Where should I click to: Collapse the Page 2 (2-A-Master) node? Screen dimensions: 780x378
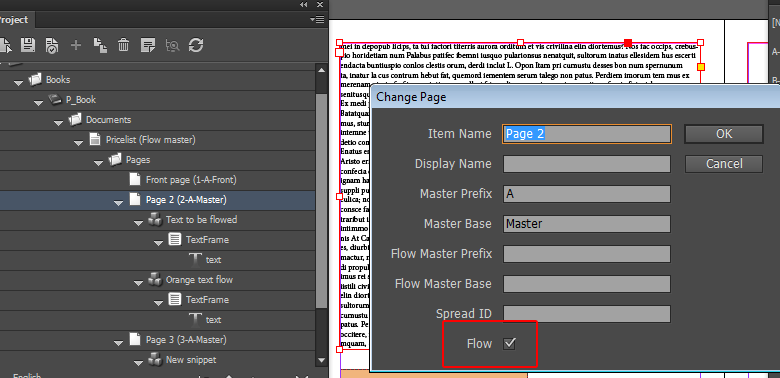click(118, 203)
